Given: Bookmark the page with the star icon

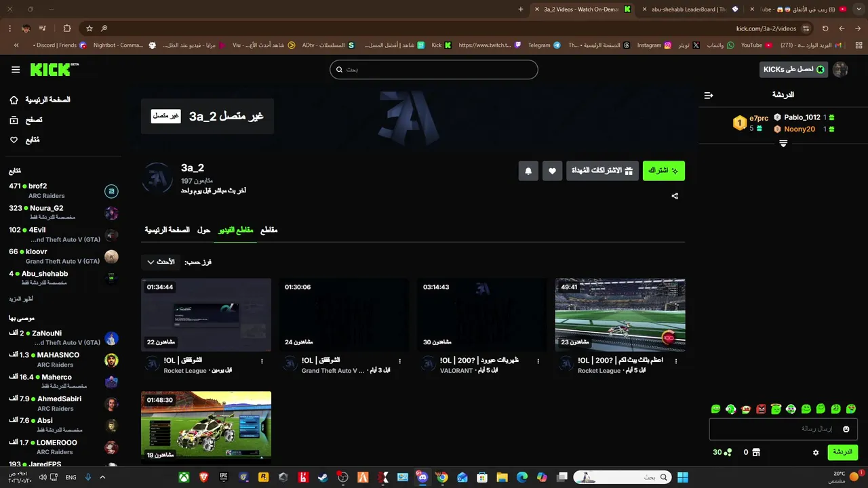Looking at the screenshot, I should click(x=89, y=28).
